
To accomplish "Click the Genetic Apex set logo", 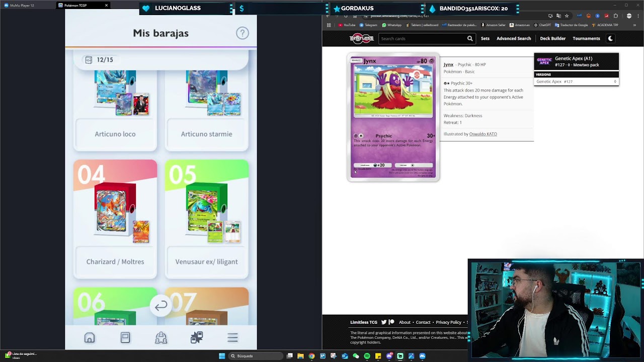I will pyautogui.click(x=544, y=61).
